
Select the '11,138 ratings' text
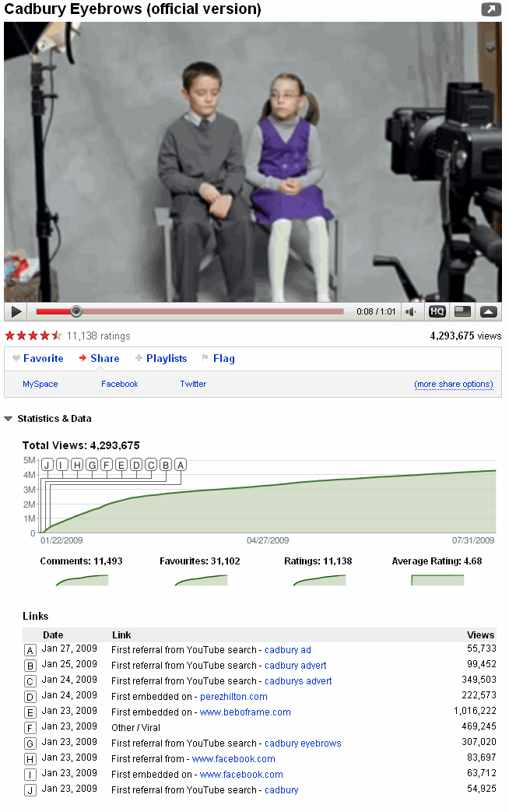point(98,336)
